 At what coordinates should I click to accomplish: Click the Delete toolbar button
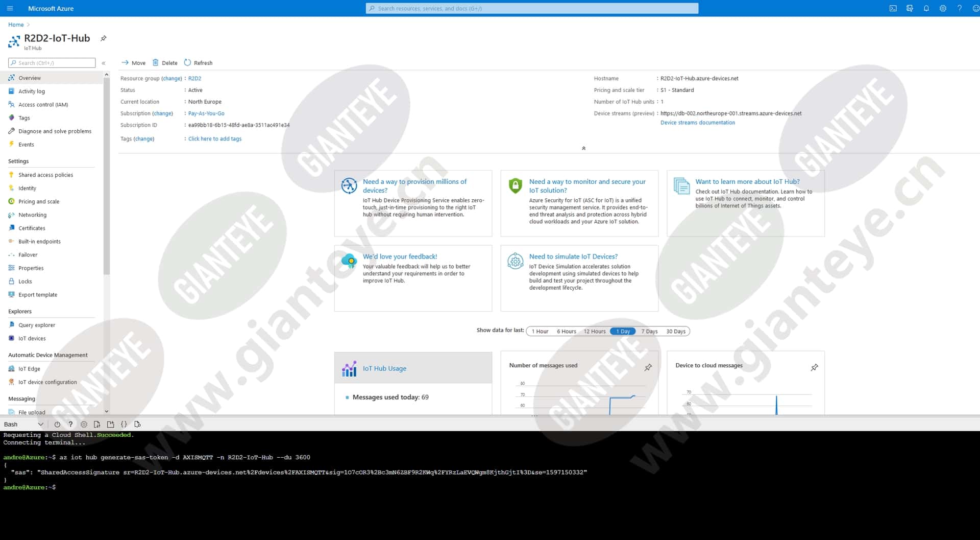tap(165, 63)
